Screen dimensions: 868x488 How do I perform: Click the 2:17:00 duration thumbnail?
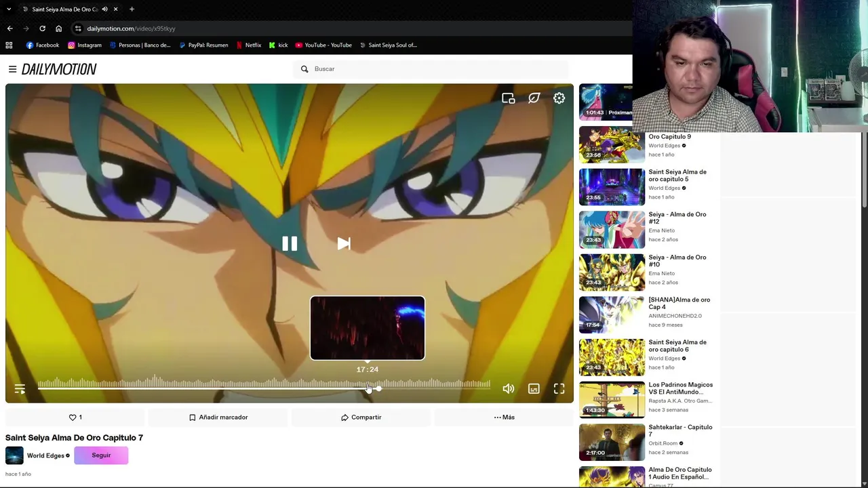(612, 442)
